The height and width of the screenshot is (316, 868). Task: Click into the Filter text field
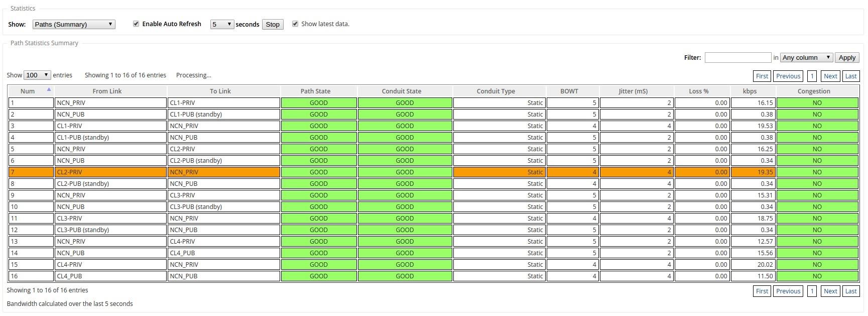(x=737, y=58)
